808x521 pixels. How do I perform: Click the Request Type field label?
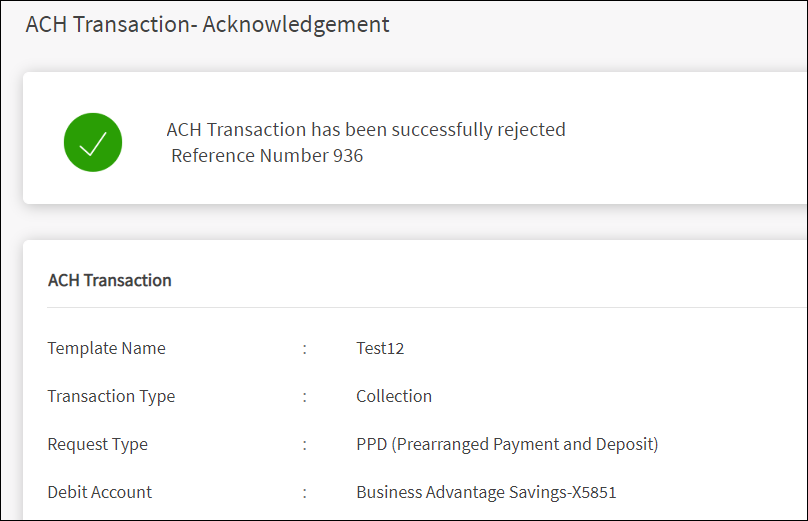[97, 444]
